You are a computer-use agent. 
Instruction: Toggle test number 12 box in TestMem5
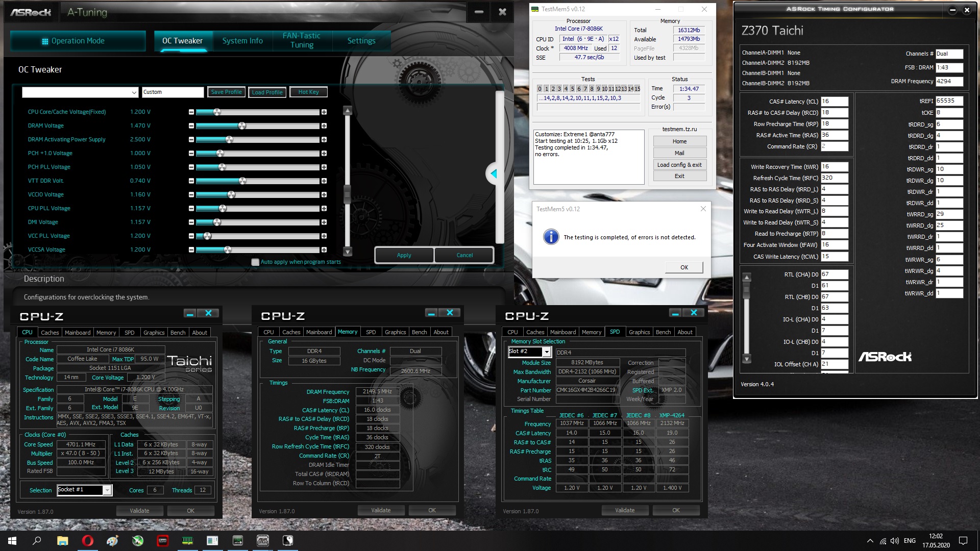tap(618, 89)
